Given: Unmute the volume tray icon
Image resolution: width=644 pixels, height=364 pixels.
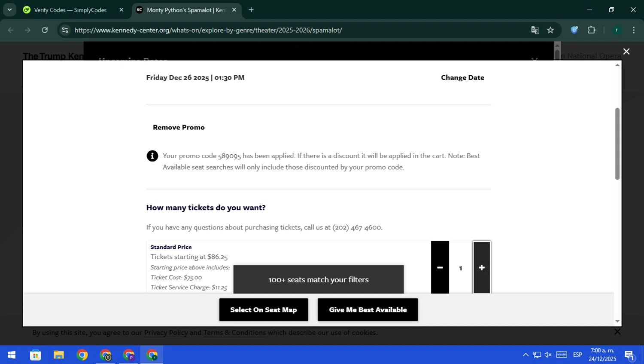Looking at the screenshot, I should click(548, 355).
